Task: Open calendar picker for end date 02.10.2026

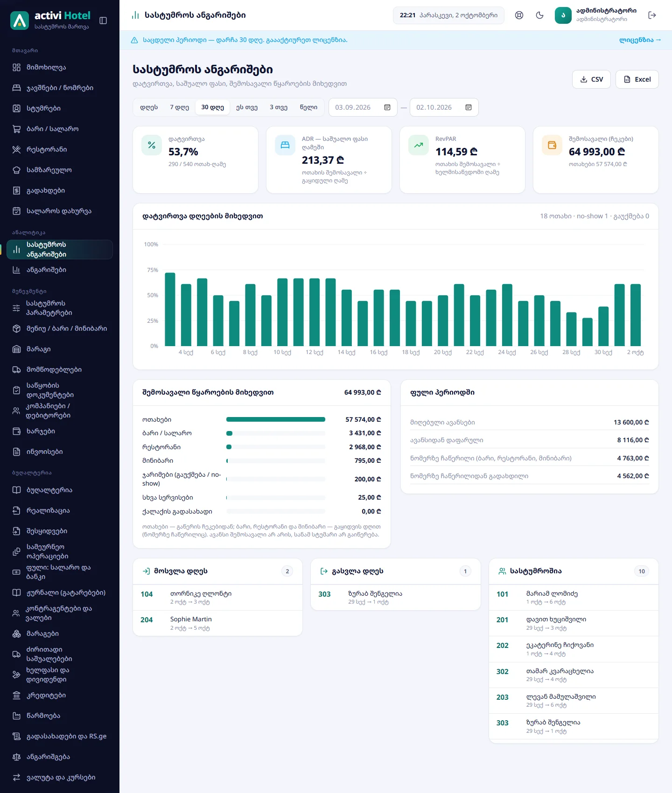Action: (x=469, y=107)
